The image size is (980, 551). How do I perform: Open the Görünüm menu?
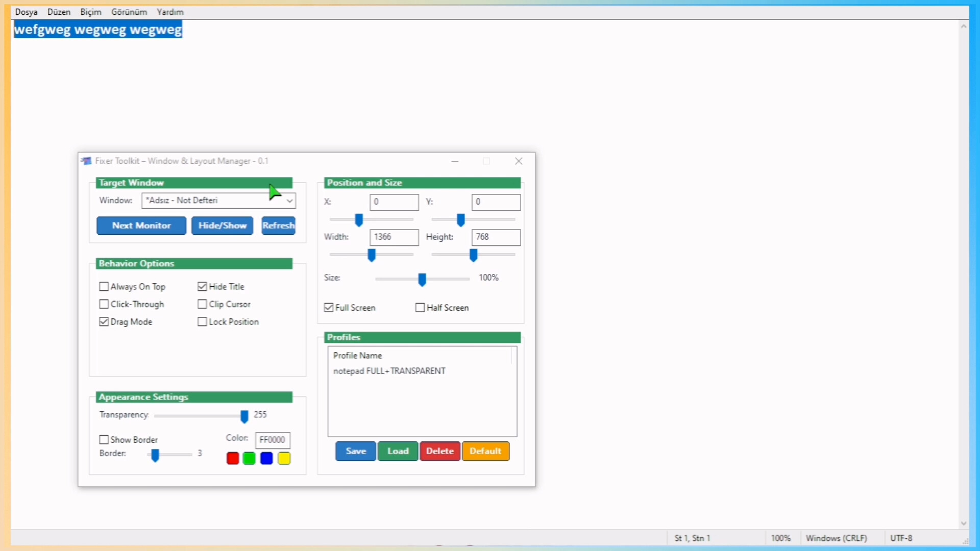point(129,11)
